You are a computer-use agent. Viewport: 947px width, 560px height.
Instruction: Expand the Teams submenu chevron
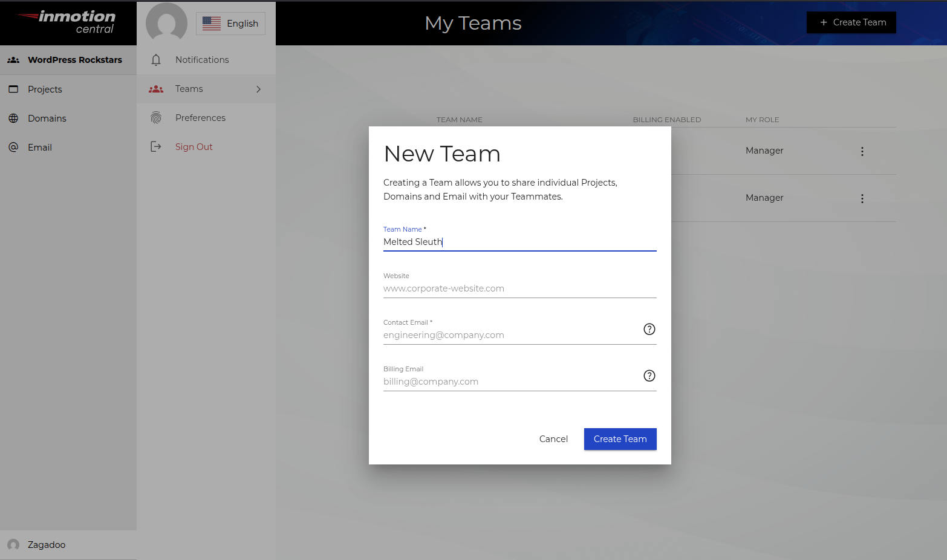click(x=258, y=88)
